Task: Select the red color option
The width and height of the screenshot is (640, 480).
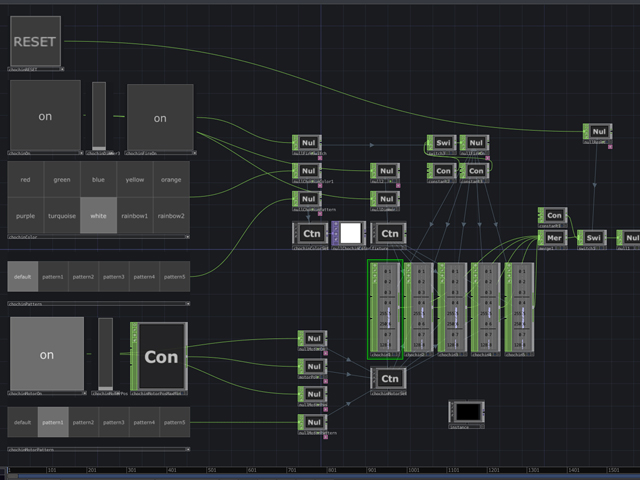Action: 25,180
